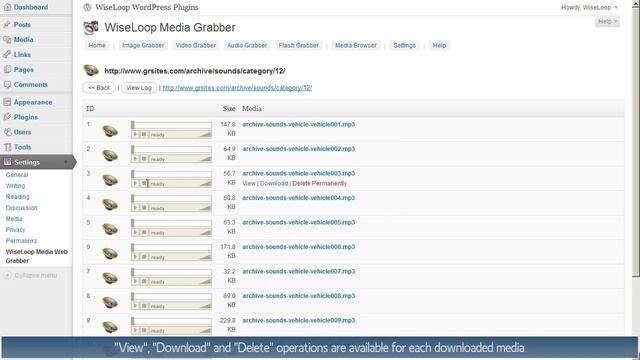Image resolution: width=640 pixels, height=360 pixels.
Task: Open Permalinks settings
Action: (x=21, y=241)
